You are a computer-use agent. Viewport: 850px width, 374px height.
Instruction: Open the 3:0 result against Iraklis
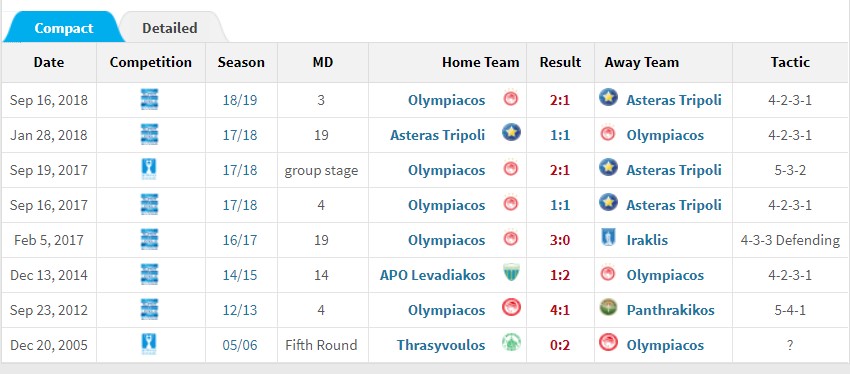point(560,240)
